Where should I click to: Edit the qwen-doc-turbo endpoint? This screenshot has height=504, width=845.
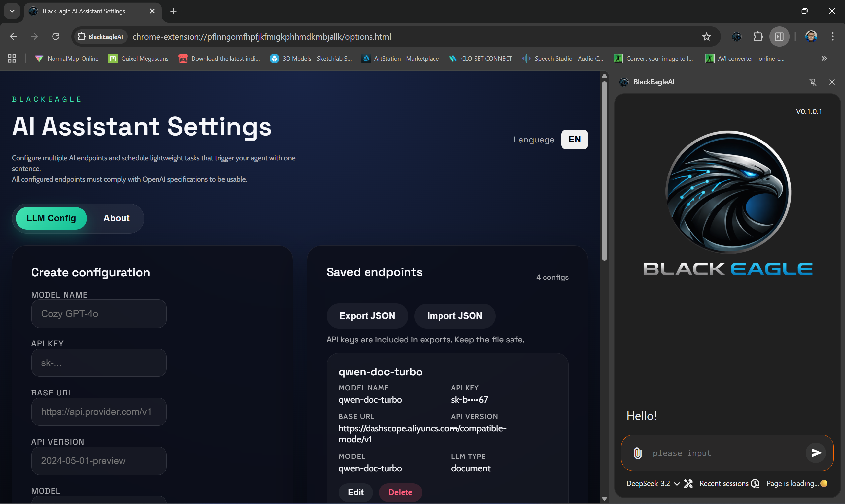coord(356,492)
